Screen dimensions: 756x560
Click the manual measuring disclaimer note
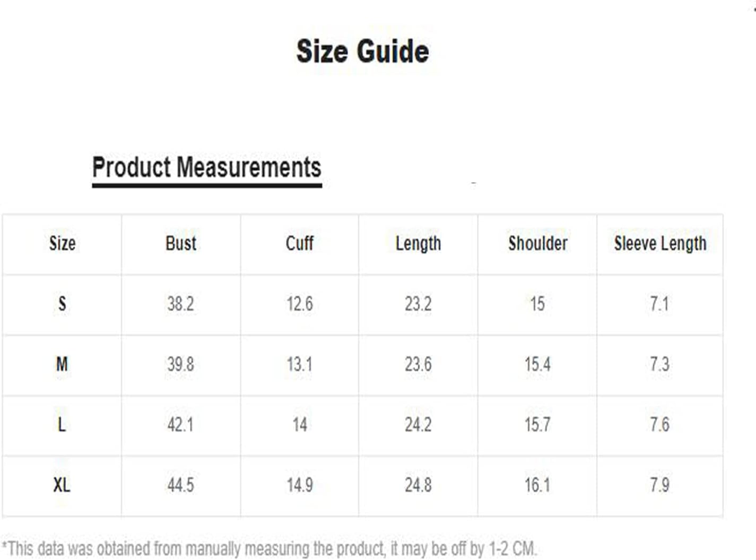270,549
